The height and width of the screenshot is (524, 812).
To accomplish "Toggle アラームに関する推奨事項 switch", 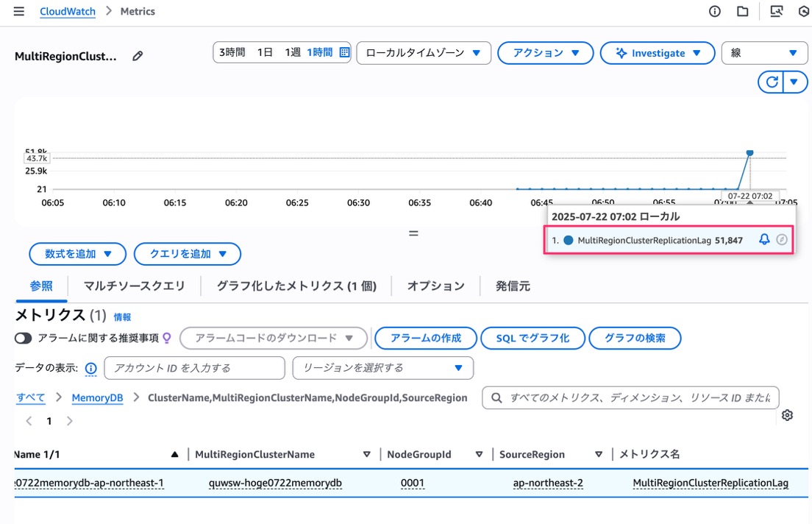I will coord(24,338).
